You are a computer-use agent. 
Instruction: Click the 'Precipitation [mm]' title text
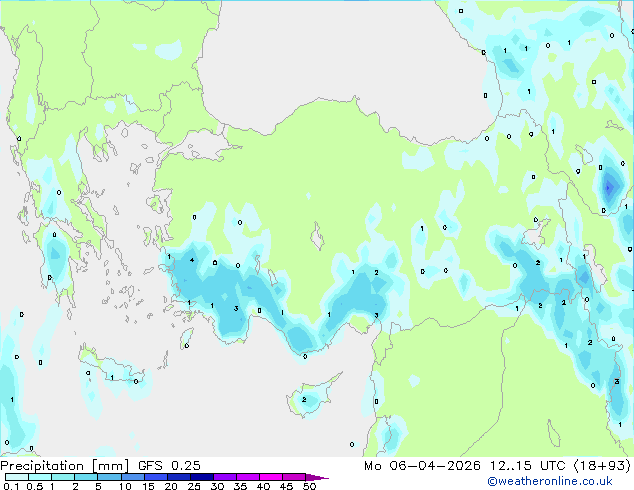[x=64, y=466]
